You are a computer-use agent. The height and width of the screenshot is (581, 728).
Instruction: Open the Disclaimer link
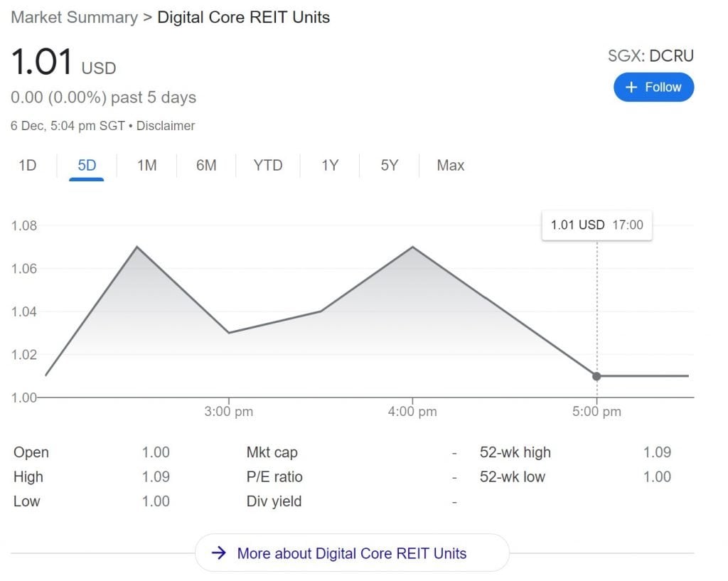tap(166, 126)
